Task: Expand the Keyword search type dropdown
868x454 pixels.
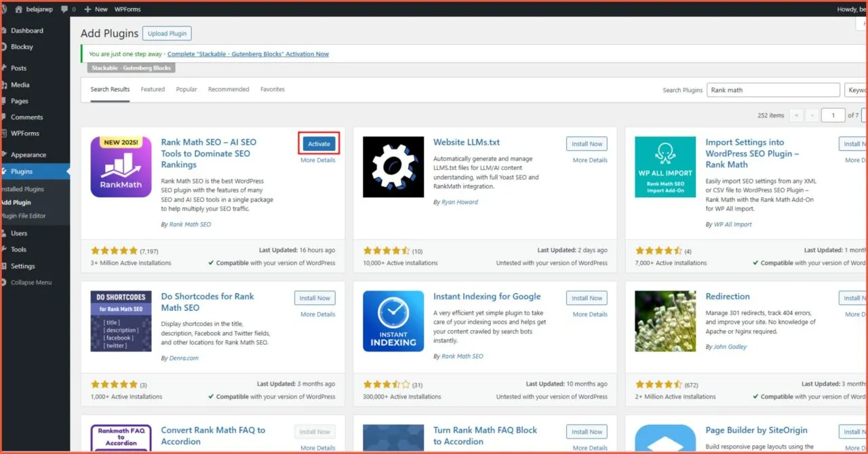Action: coord(856,90)
